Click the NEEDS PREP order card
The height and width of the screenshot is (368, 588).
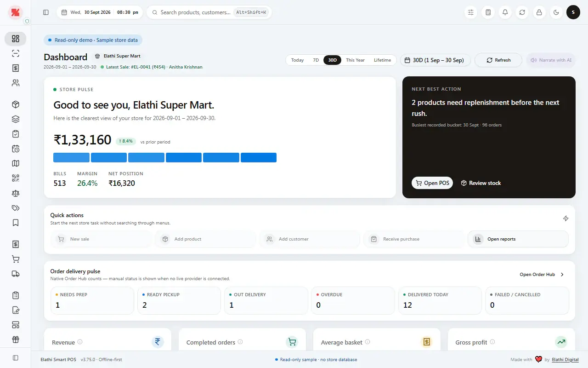click(x=92, y=300)
